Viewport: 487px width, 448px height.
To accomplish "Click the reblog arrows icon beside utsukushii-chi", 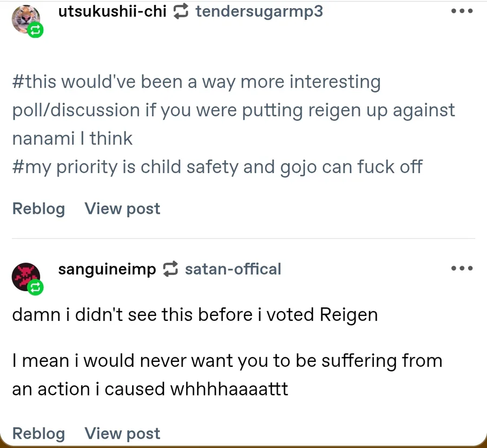I will click(x=180, y=11).
